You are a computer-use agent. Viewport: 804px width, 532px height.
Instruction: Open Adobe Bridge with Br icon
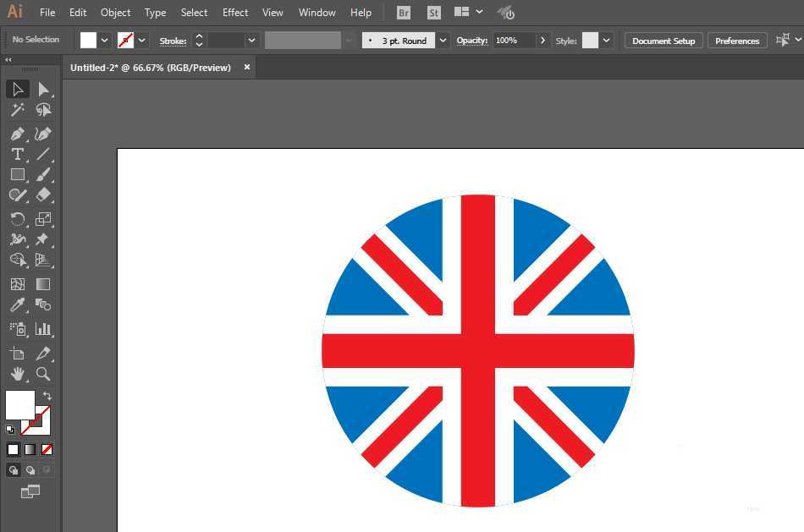tap(404, 13)
